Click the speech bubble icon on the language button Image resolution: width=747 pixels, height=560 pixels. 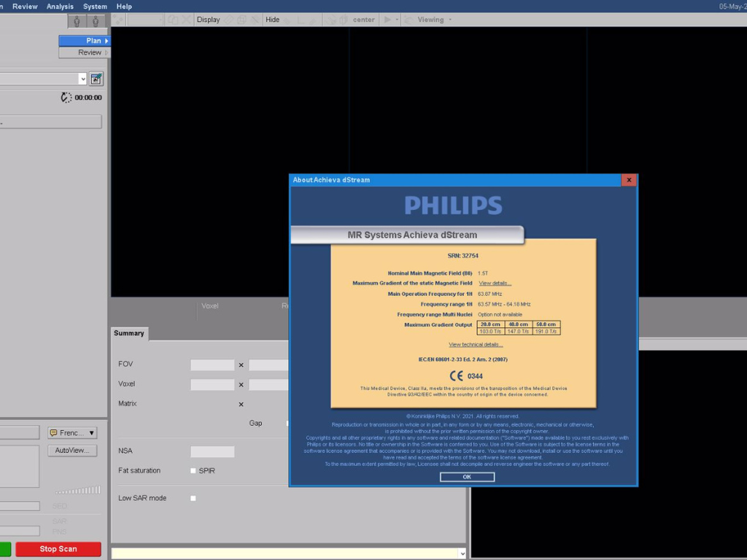(x=53, y=433)
